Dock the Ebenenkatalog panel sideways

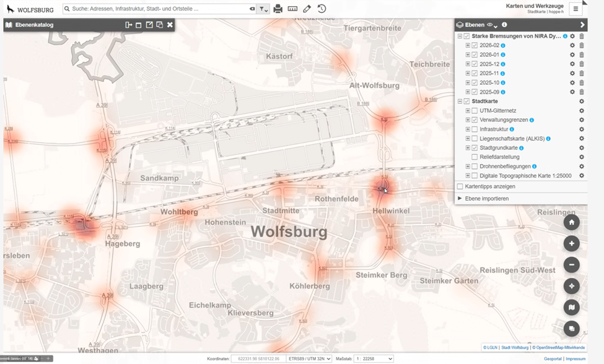point(129,25)
